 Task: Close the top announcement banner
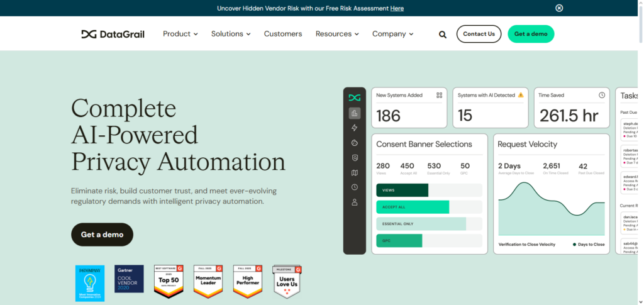559,8
